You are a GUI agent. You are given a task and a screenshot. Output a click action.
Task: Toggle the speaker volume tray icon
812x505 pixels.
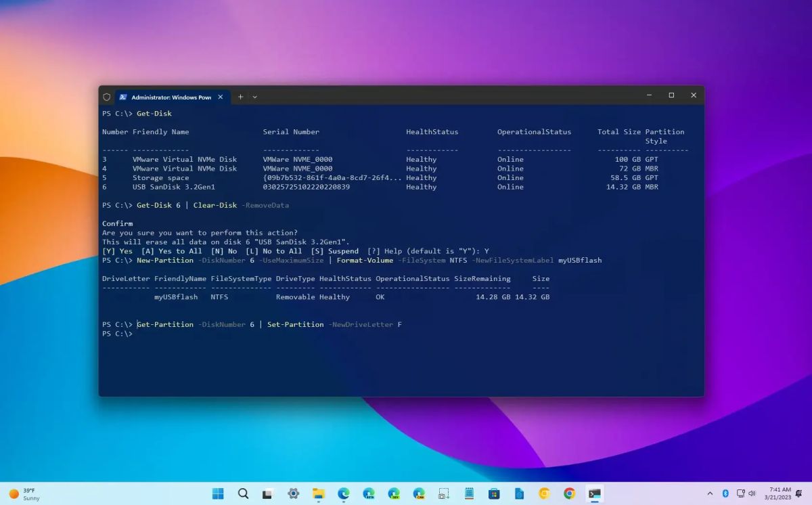[x=752, y=493]
